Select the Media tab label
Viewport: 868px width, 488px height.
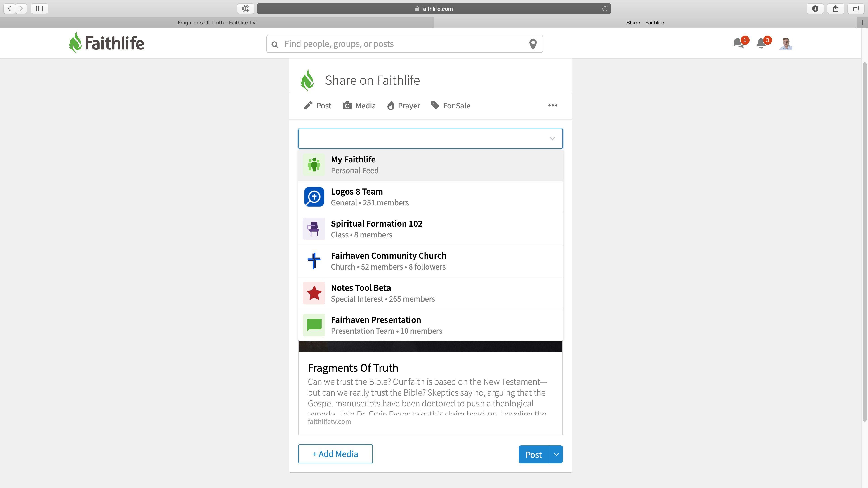pos(365,106)
